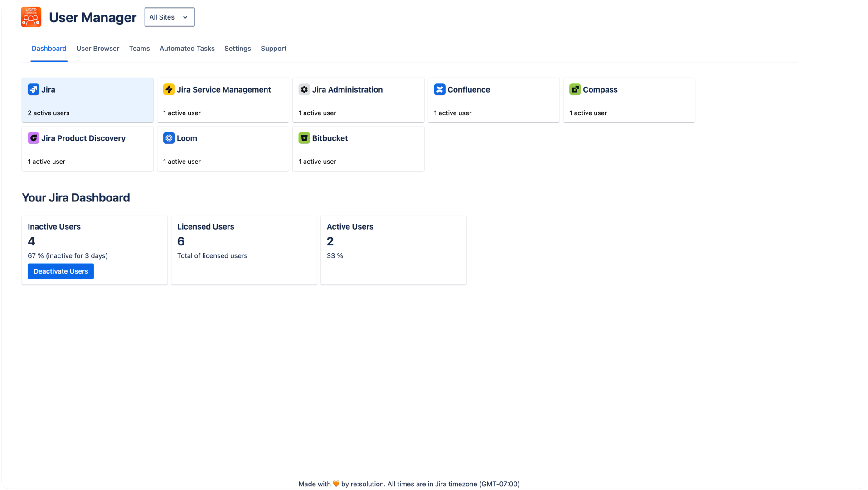Switch to the User Browser tab

coord(97,49)
